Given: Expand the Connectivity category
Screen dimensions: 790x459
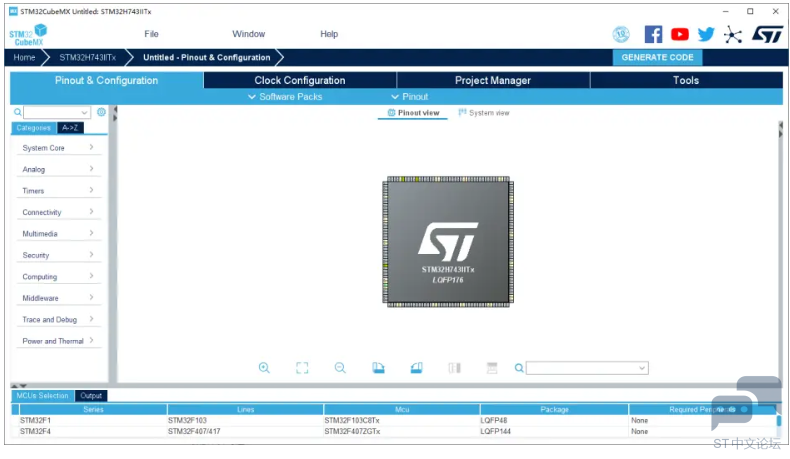Looking at the screenshot, I should tap(58, 212).
